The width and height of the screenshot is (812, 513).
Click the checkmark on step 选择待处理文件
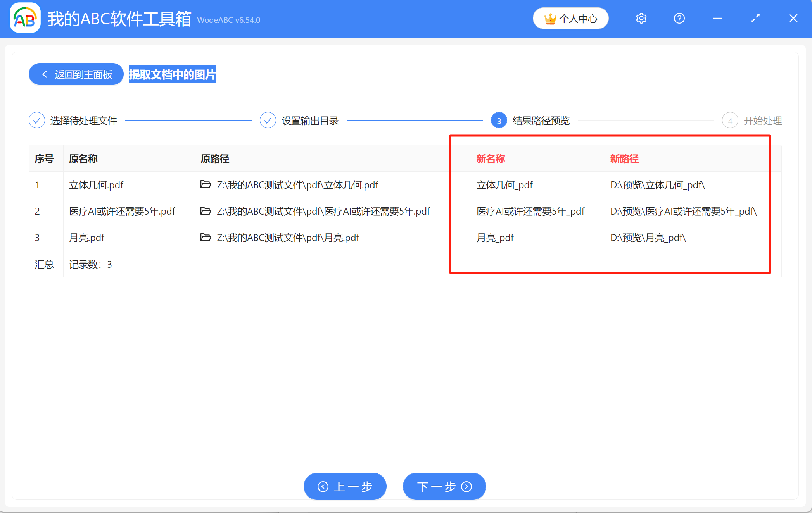tap(36, 120)
